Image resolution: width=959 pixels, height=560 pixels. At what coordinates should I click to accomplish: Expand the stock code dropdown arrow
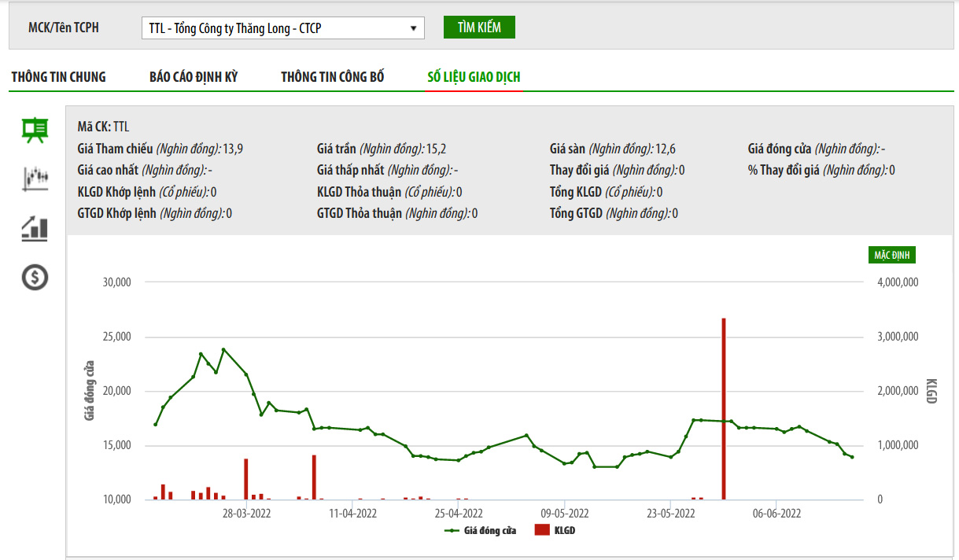[413, 28]
